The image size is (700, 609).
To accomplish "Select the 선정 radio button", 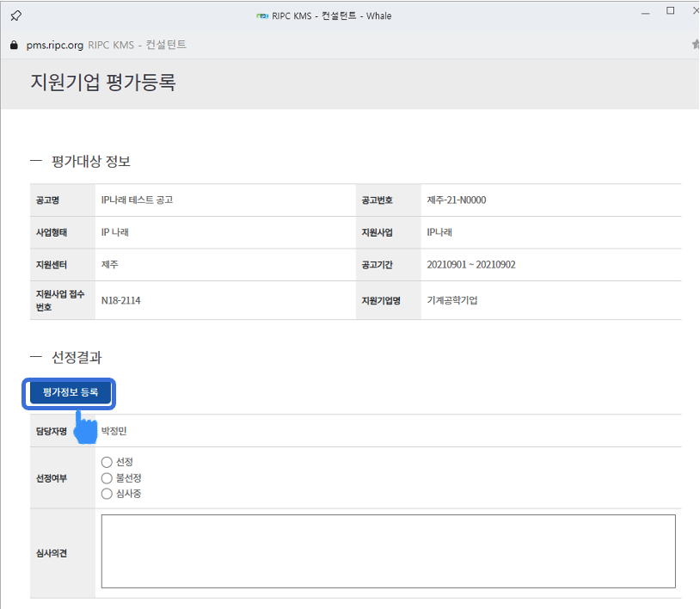I will [107, 462].
